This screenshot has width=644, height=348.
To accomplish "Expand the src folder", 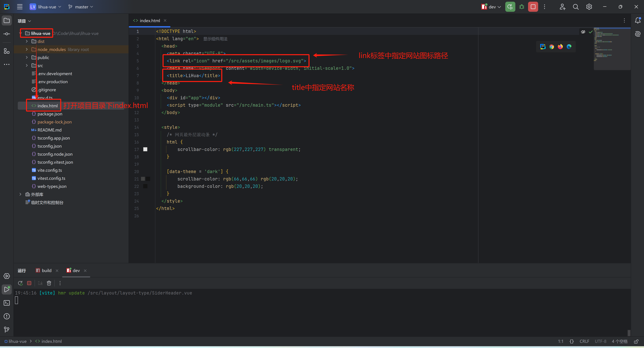I will click(27, 66).
